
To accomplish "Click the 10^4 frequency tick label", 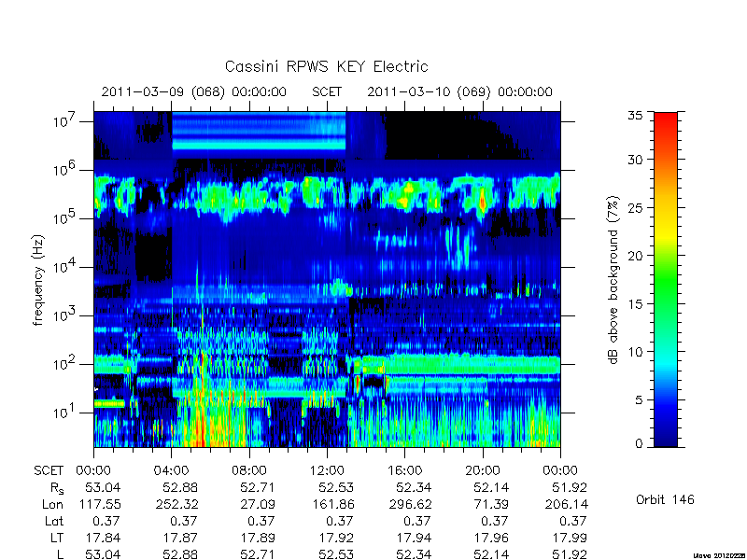I will pos(65,267).
